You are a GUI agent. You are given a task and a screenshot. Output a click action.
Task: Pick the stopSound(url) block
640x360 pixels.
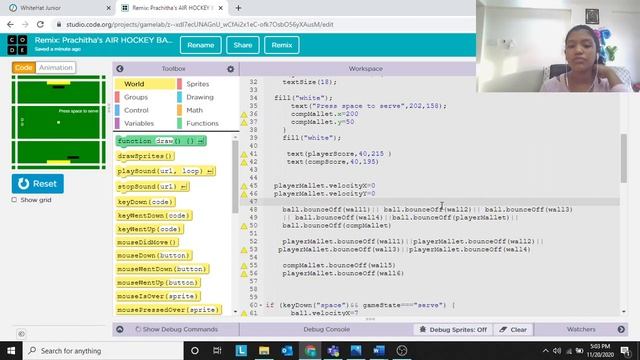[152, 187]
